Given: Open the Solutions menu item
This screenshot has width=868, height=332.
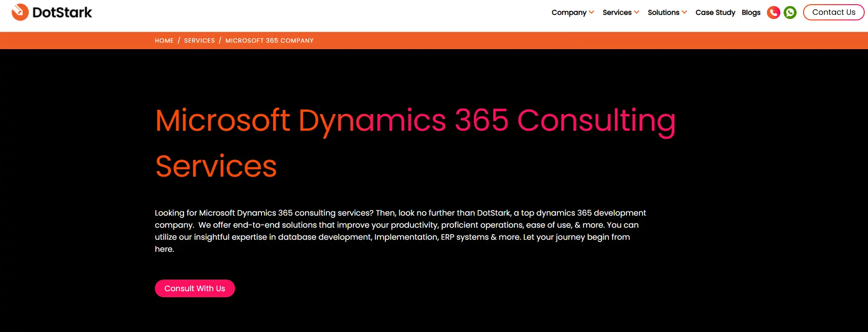Looking at the screenshot, I should [x=664, y=13].
